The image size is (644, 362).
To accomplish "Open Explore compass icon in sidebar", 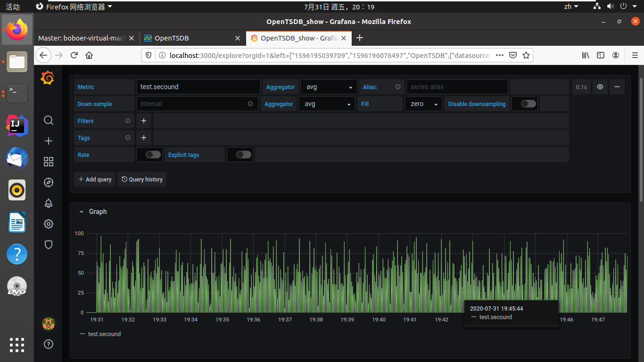I will 48,182.
